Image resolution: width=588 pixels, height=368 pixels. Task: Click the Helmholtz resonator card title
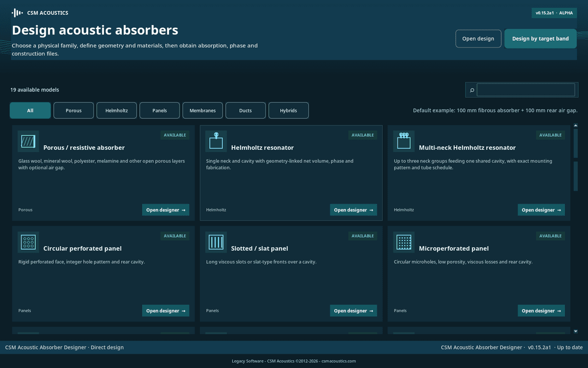(263, 148)
